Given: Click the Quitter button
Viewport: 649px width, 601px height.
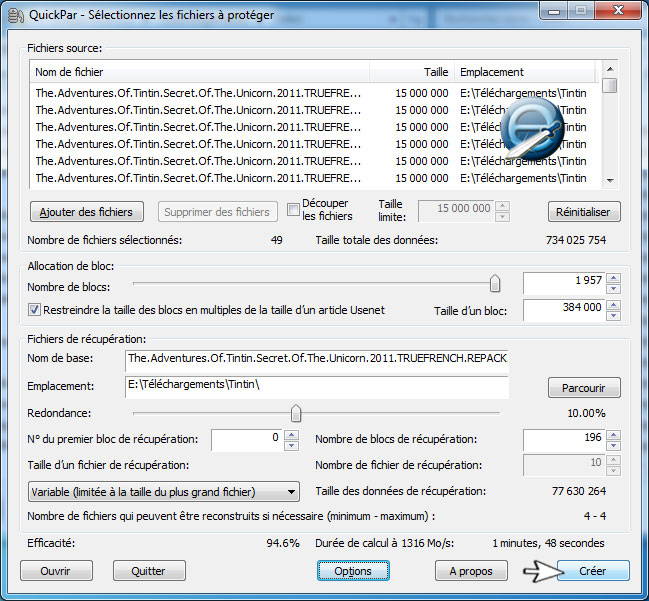Looking at the screenshot, I should (149, 571).
